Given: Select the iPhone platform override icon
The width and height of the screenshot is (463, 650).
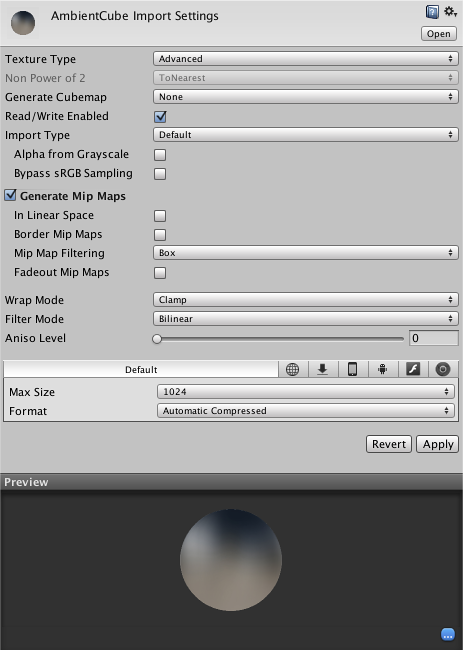Looking at the screenshot, I should (352, 369).
